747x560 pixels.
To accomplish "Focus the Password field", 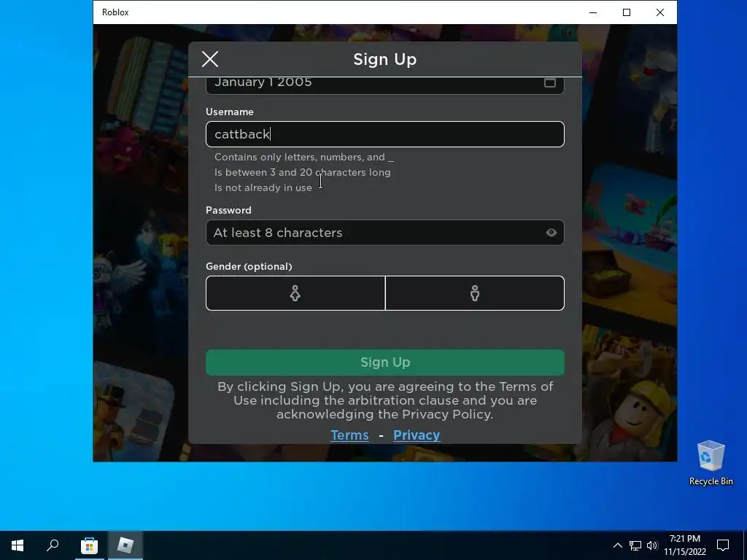I will coord(385,233).
